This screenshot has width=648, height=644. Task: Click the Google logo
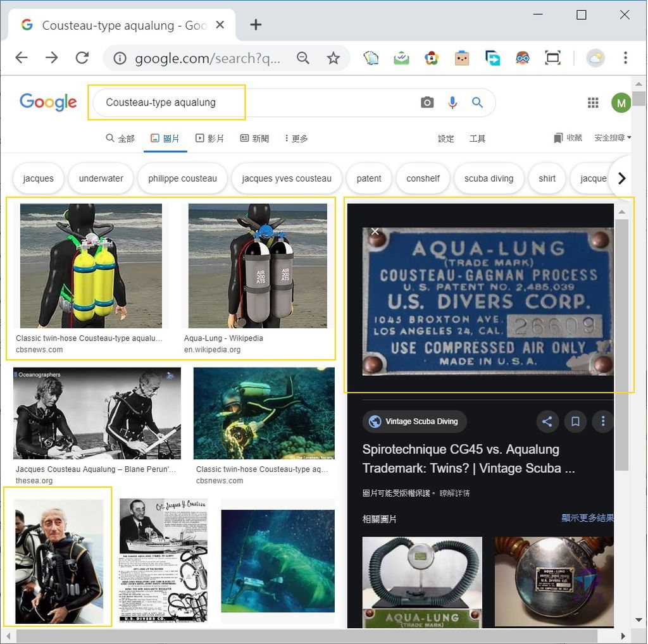point(48,102)
